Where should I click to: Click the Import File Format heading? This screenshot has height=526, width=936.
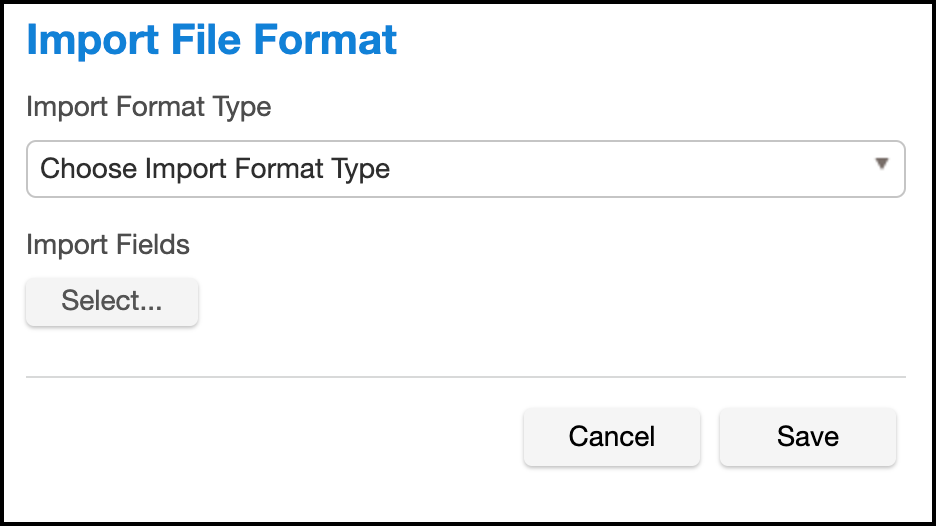(212, 40)
